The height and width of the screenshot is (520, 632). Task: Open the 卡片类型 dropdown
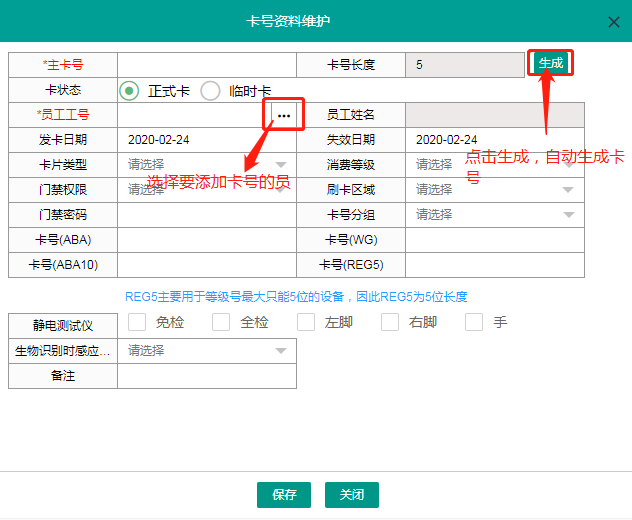click(206, 164)
